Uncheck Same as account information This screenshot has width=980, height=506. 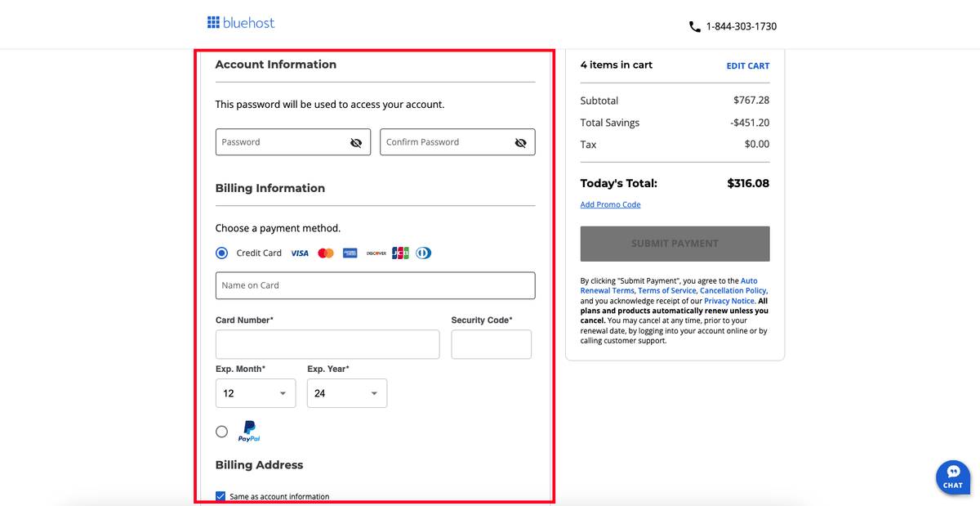point(220,495)
